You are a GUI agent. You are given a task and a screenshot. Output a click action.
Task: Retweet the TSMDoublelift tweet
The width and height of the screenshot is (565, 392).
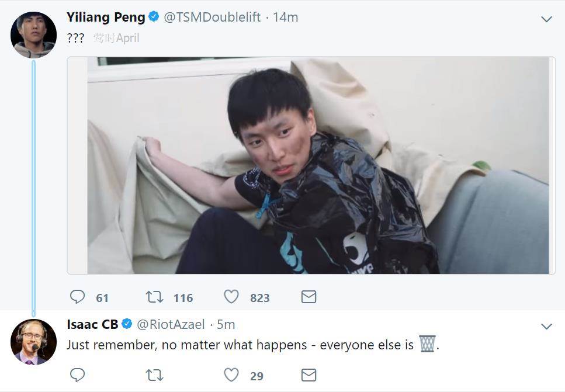click(x=155, y=297)
